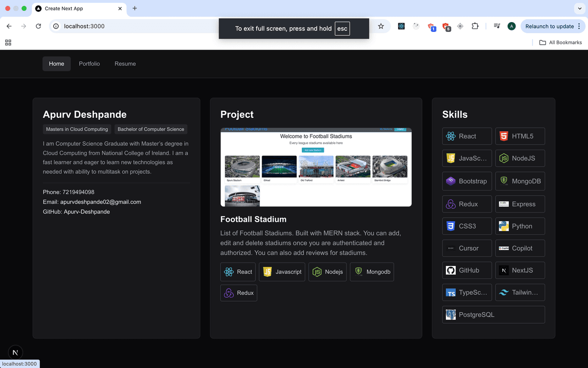Click the Mongodb tag under Football Stadium
This screenshot has height=368, width=588.
pos(372,272)
